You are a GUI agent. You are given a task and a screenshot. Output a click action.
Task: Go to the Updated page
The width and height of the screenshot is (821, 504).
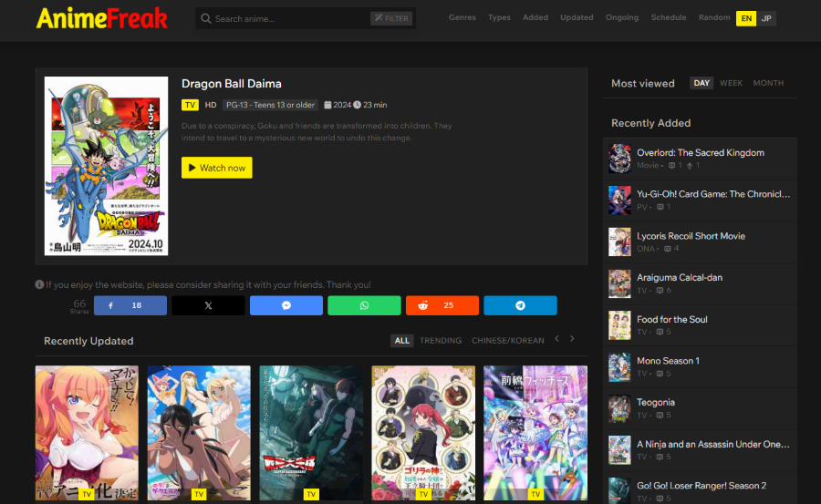[x=577, y=17]
